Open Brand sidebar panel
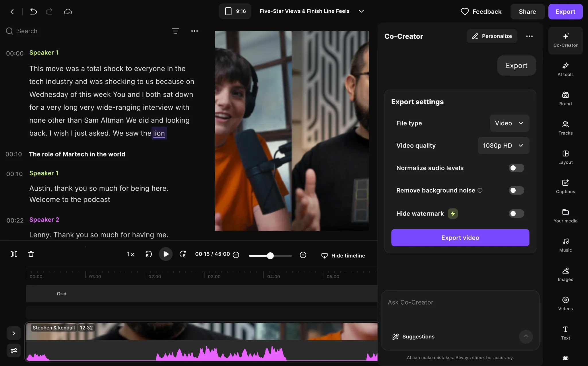Viewport: 588px width, 366px height. click(x=565, y=99)
